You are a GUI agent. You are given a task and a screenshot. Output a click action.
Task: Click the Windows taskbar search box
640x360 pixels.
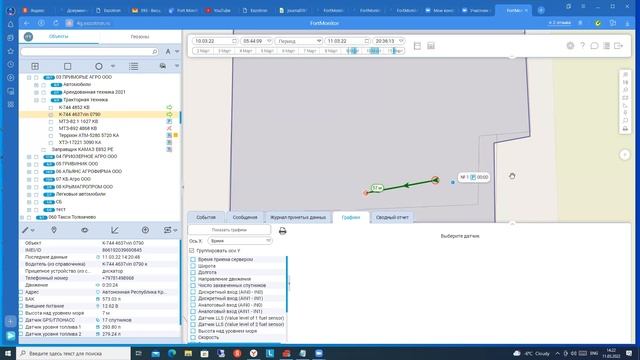pyautogui.click(x=73, y=353)
